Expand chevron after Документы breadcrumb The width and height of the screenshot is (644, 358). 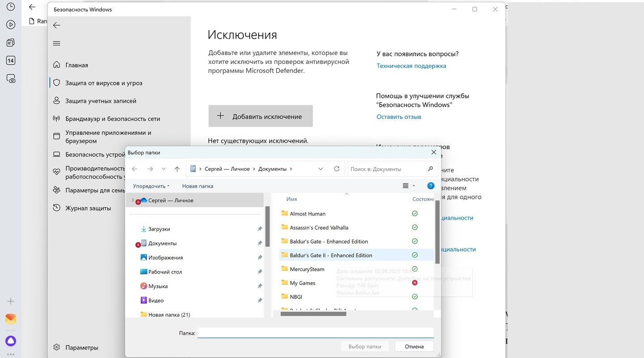click(291, 169)
